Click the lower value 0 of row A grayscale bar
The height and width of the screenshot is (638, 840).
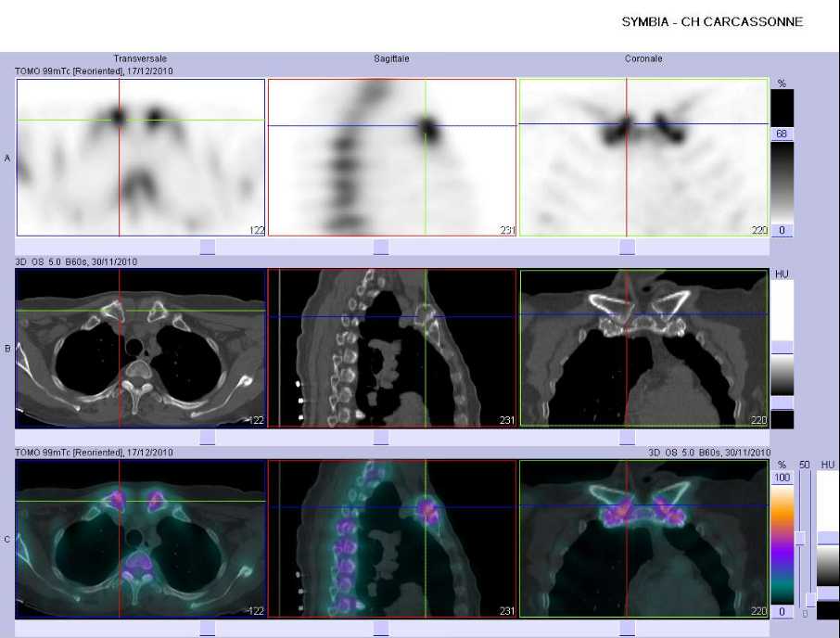coord(782,230)
